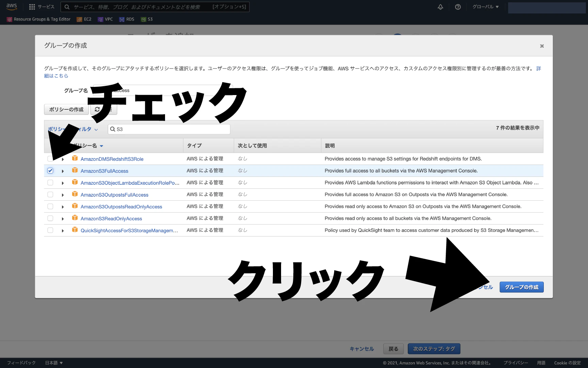
Task: Open the help question mark icon
Action: [458, 7]
